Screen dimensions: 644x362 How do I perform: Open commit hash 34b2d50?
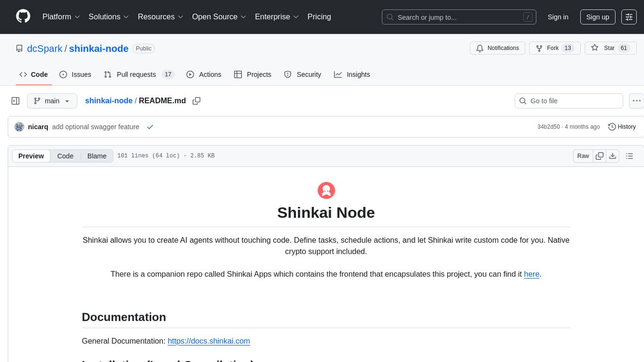(548, 127)
